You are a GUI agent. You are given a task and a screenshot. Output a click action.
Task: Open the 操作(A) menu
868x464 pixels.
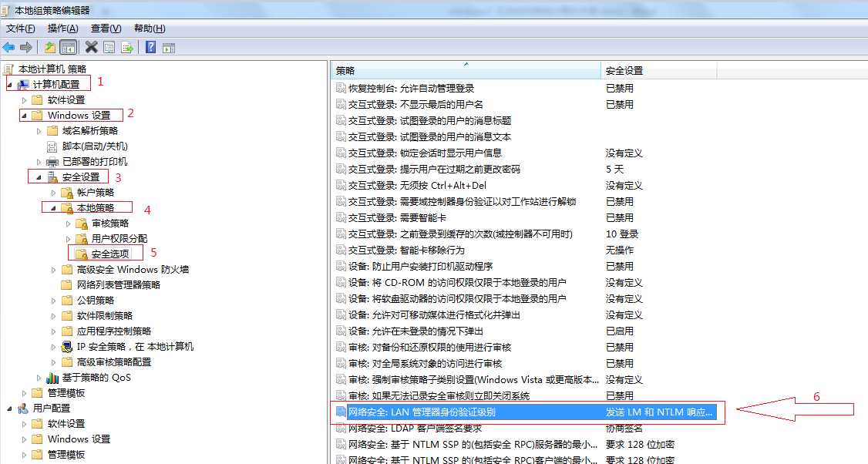(x=62, y=29)
